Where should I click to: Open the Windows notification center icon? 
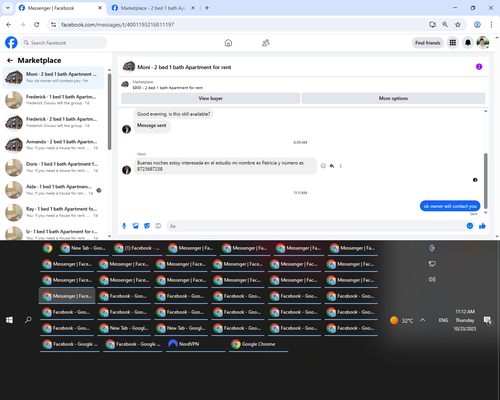tap(488, 320)
